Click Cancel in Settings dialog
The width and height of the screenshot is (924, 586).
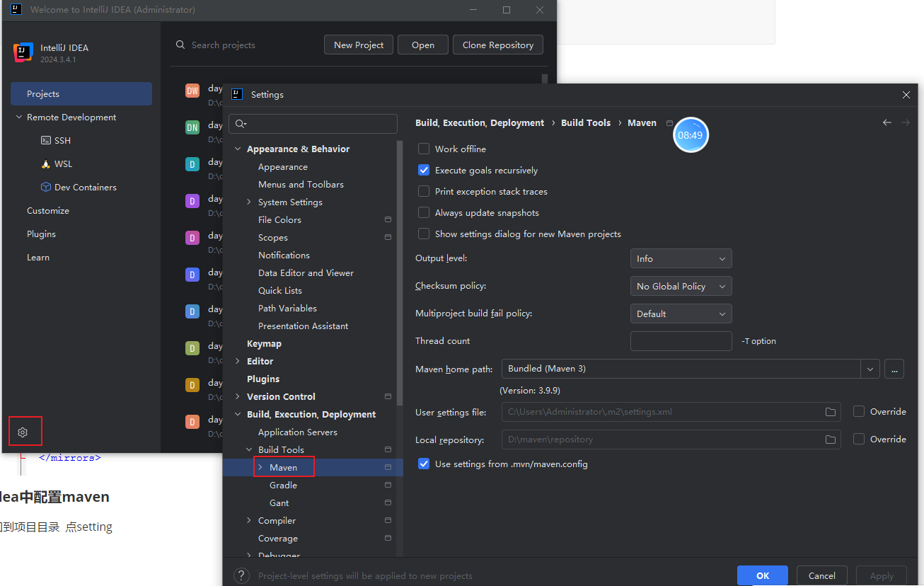pyautogui.click(x=822, y=575)
